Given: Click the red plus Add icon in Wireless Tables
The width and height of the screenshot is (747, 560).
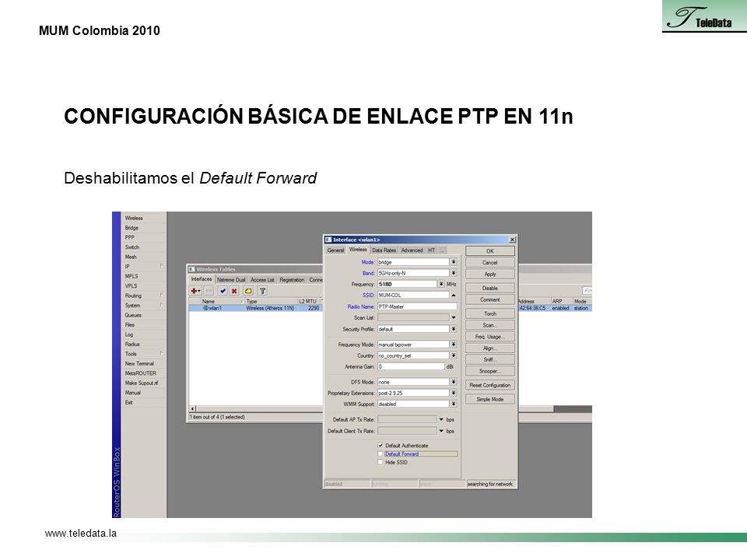Looking at the screenshot, I should pyautogui.click(x=195, y=290).
